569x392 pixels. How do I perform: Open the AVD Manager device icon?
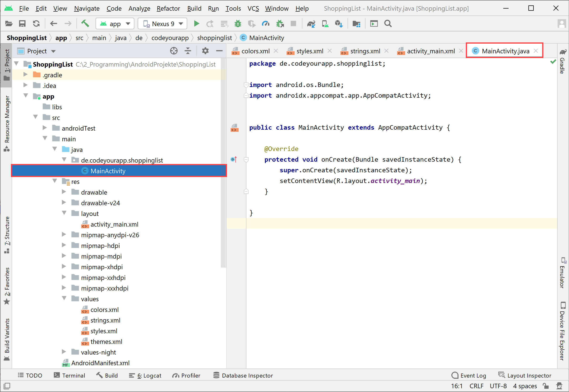[x=325, y=24]
